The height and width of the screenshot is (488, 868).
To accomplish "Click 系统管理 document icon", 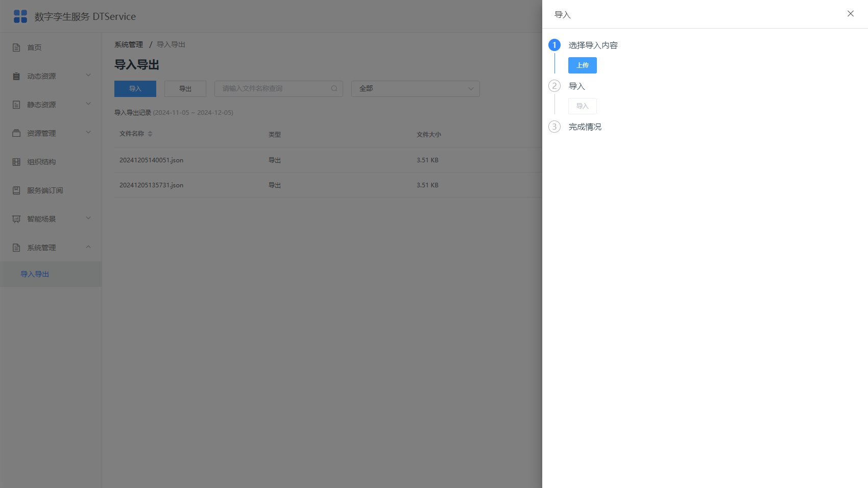I will 16,248.
